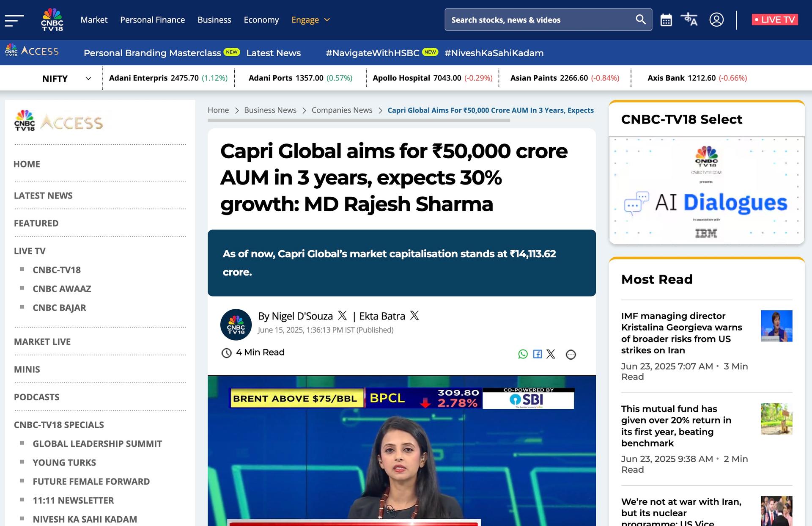Screen dimensions: 812x526
Task: Open mutual fund 20% return article
Action: point(676,426)
